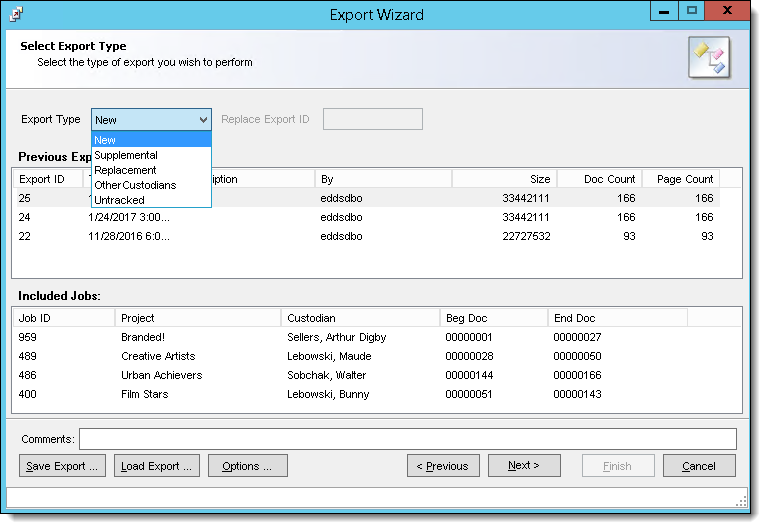The height and width of the screenshot is (529, 766).
Task: Select 'New' in the export type list
Action: point(151,140)
